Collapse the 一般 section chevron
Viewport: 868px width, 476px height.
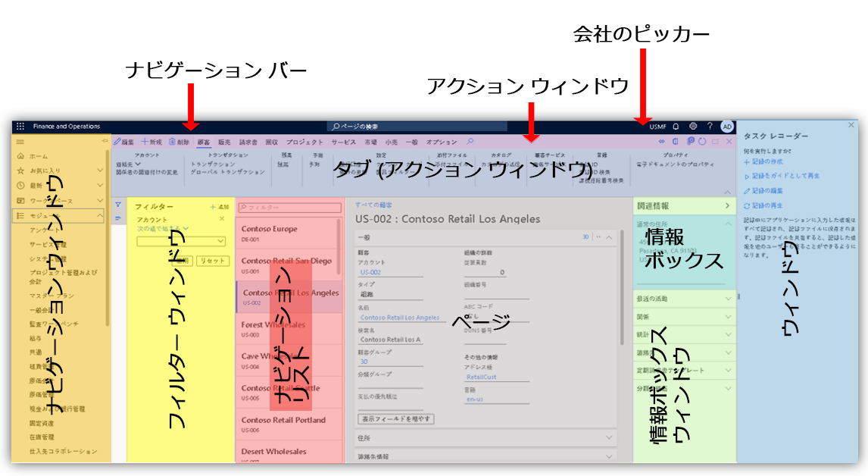(x=609, y=237)
